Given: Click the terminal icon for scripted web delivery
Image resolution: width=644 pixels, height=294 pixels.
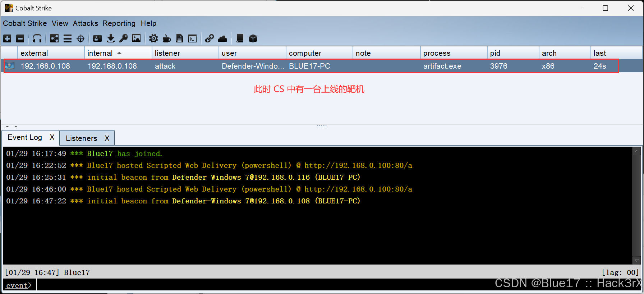Looking at the screenshot, I should (x=193, y=38).
